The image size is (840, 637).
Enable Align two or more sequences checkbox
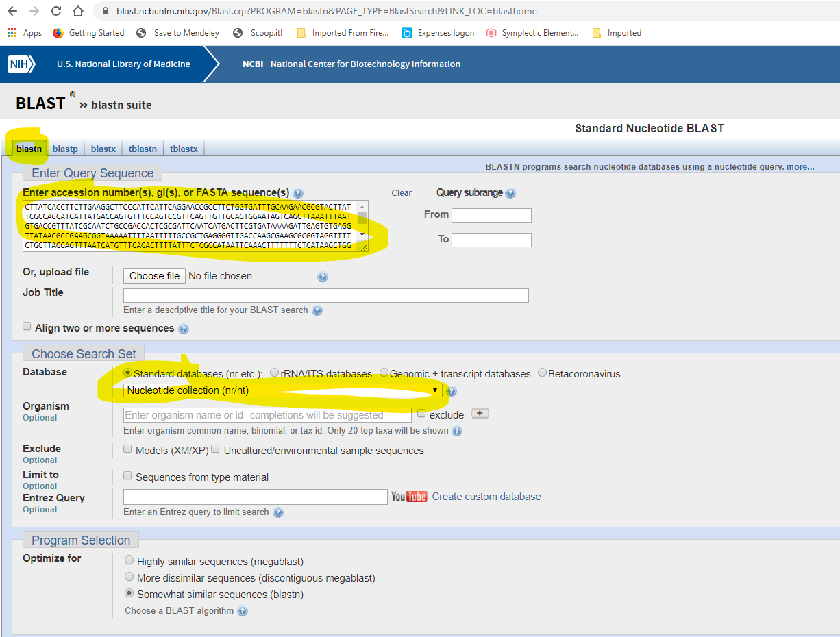click(27, 327)
